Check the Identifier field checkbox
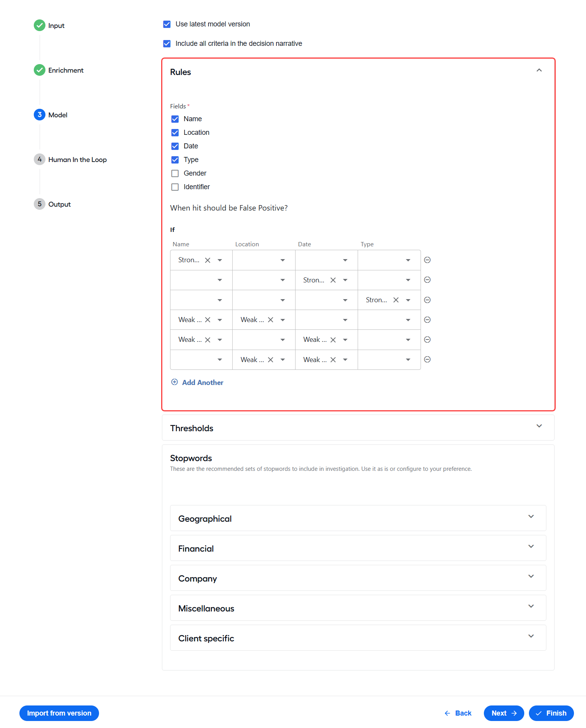This screenshot has width=586, height=728. point(175,187)
